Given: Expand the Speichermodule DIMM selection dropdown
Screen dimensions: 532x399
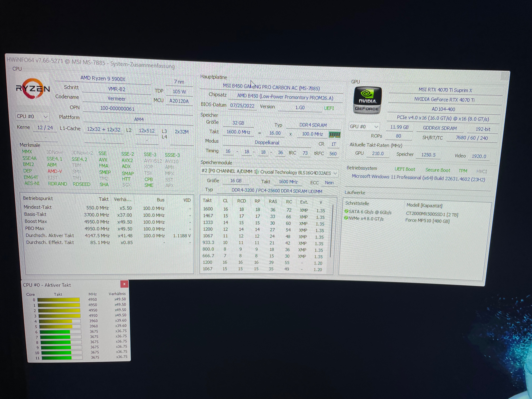Looking at the screenshot, I should pyautogui.click(x=335, y=173).
